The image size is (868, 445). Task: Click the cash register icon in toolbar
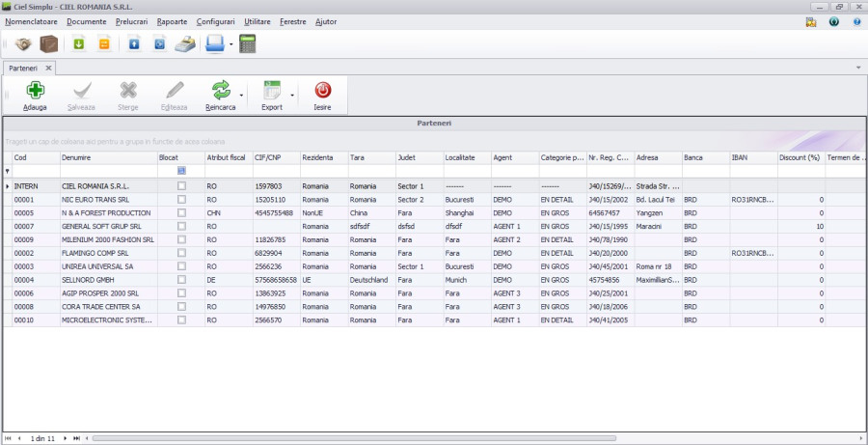pos(186,43)
